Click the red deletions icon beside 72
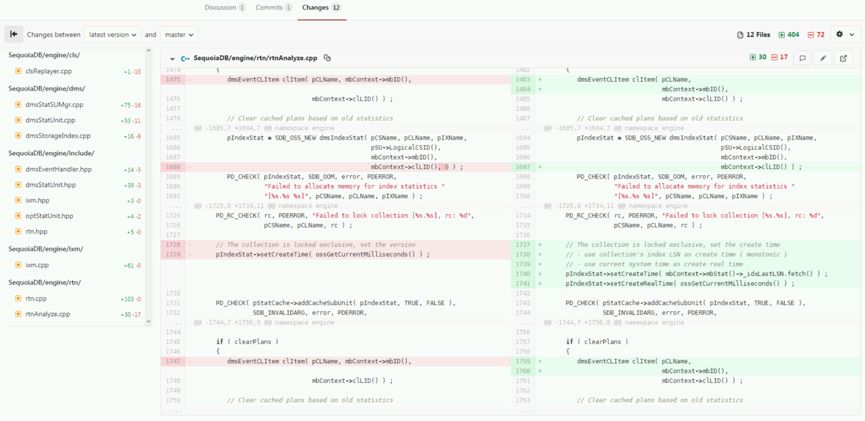This screenshot has width=865, height=421. [811, 34]
